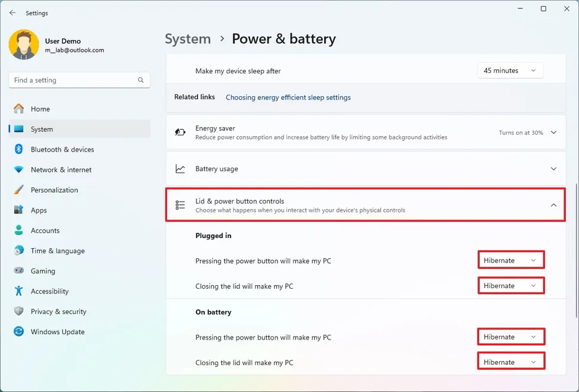Open the Gaming settings page
Viewport: 579px width, 392px height.
[42, 271]
